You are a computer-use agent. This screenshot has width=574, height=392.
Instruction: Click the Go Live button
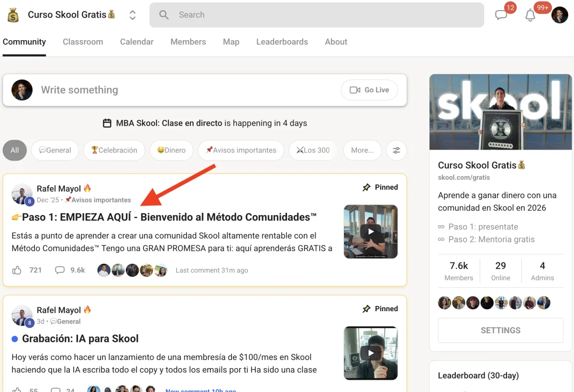(x=369, y=90)
